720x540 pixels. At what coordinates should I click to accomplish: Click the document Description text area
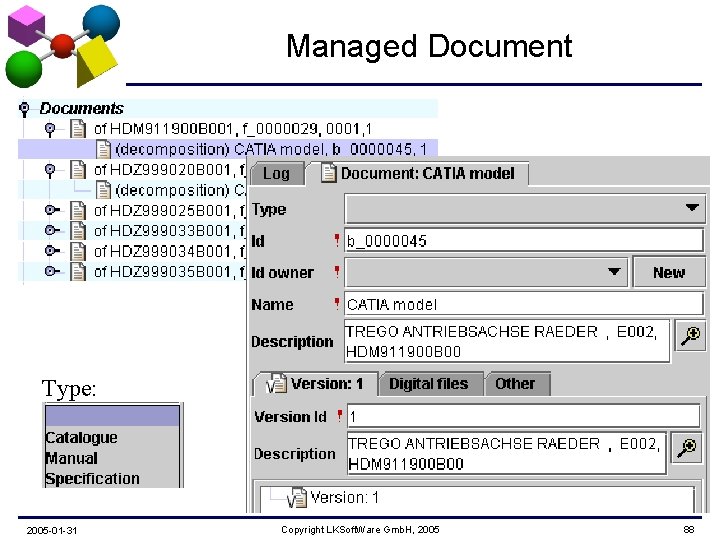(x=507, y=341)
